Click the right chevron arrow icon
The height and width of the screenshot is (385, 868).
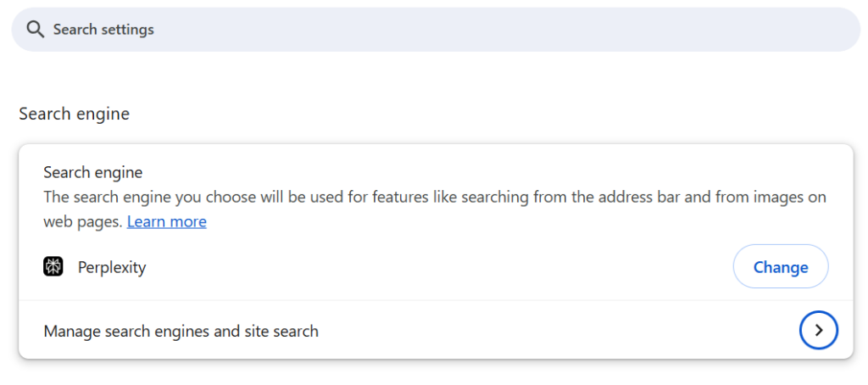pyautogui.click(x=819, y=330)
